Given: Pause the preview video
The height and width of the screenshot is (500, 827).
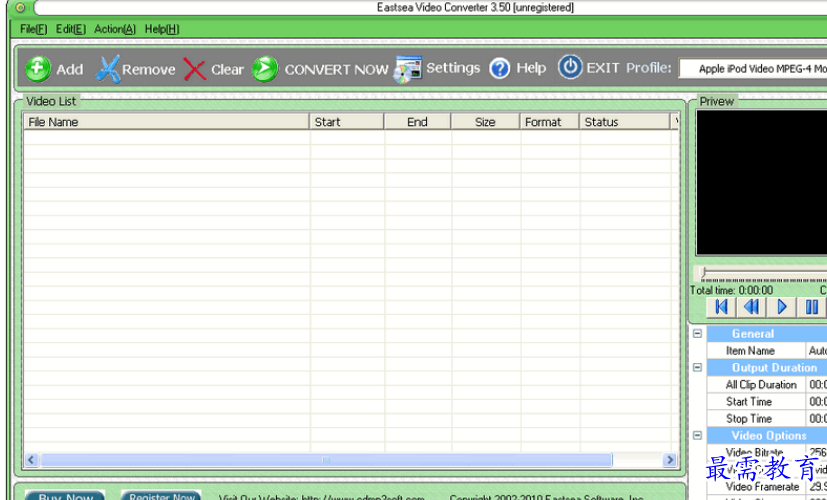Looking at the screenshot, I should click(812, 306).
